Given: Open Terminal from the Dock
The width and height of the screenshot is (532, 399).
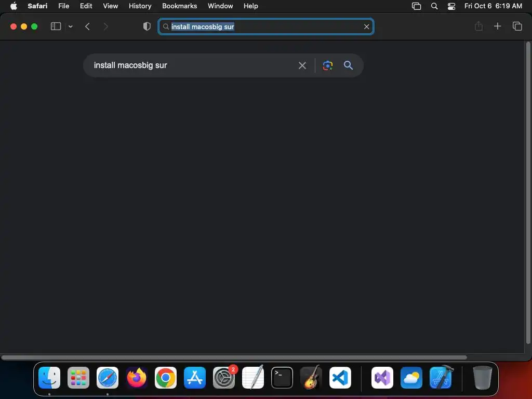Looking at the screenshot, I should click(282, 378).
